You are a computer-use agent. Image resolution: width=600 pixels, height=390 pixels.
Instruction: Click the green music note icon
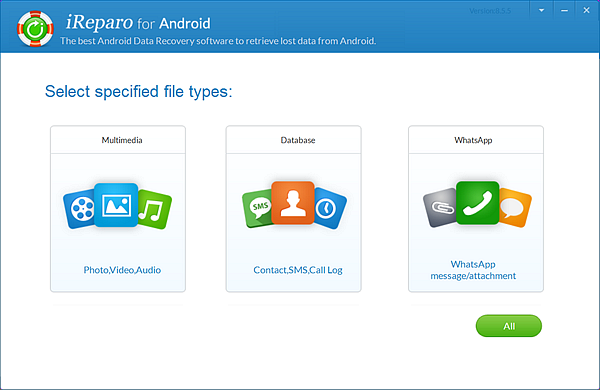(154, 209)
